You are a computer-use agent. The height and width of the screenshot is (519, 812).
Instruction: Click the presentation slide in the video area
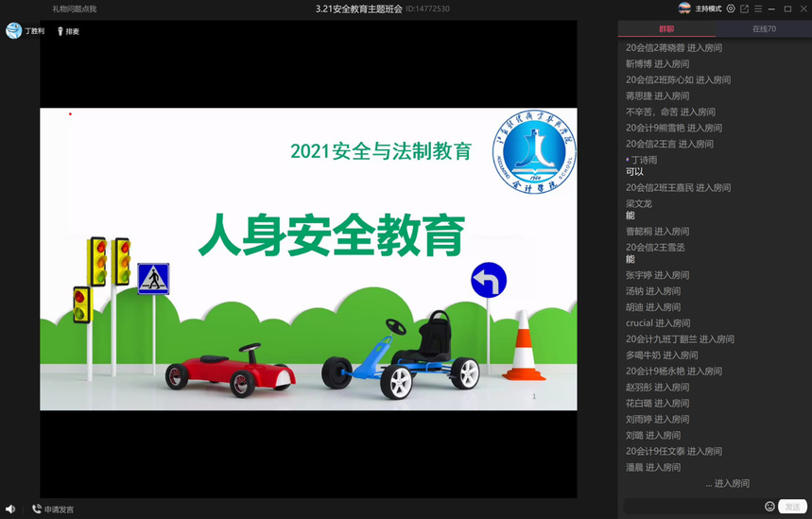[x=308, y=259]
